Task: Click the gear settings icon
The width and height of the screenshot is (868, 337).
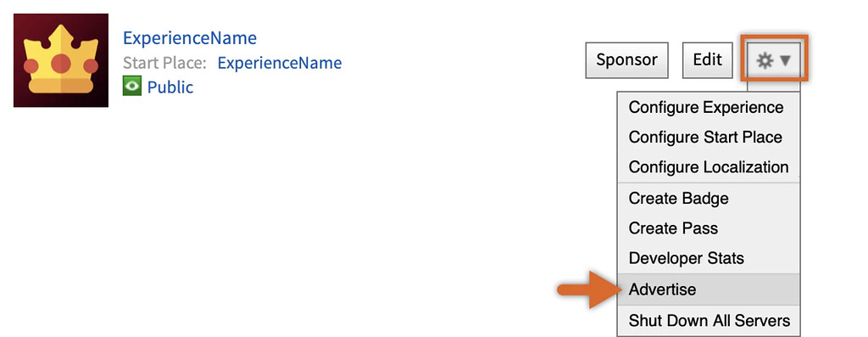Action: [x=765, y=60]
